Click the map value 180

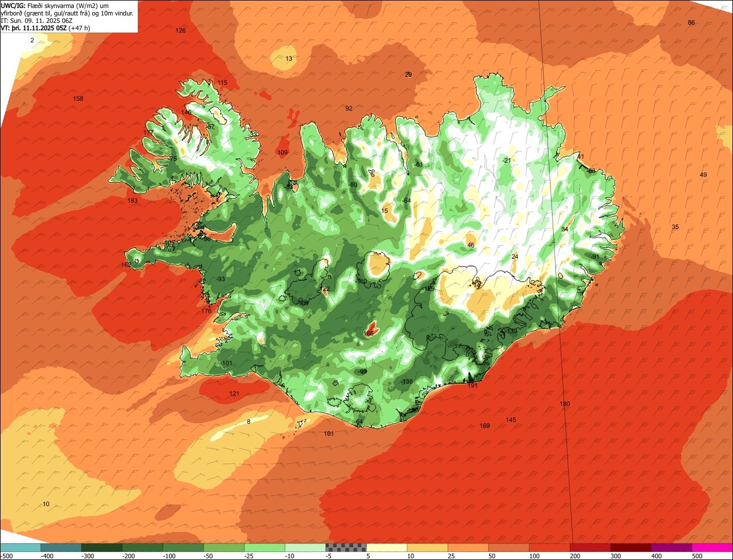565,404
